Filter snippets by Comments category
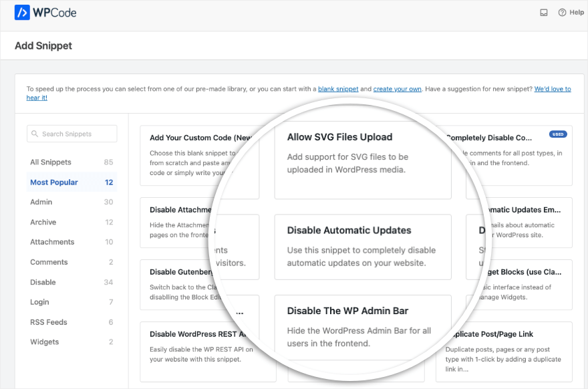 click(71, 262)
